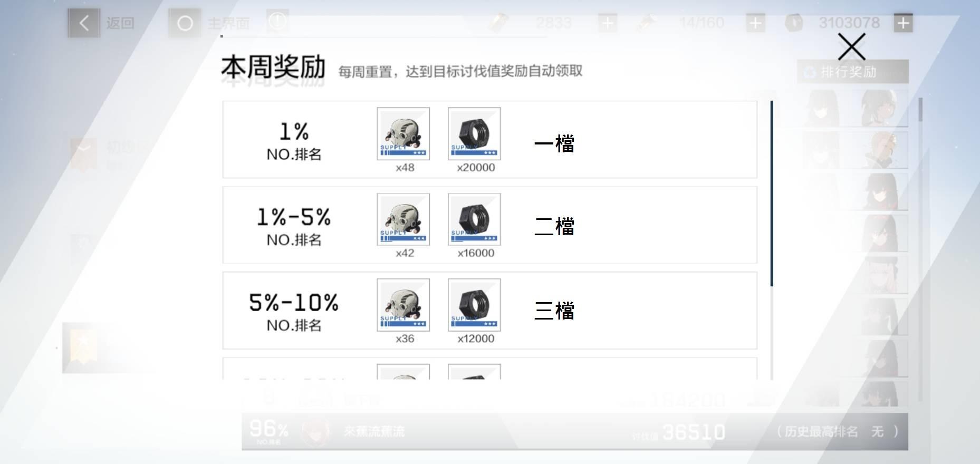The width and height of the screenshot is (980, 464).
Task: Click the x48 reward quantity
Action: (x=405, y=168)
